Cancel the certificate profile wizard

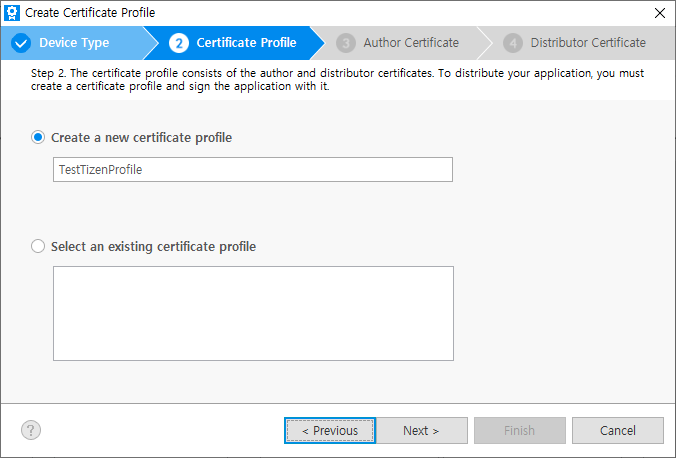point(618,430)
